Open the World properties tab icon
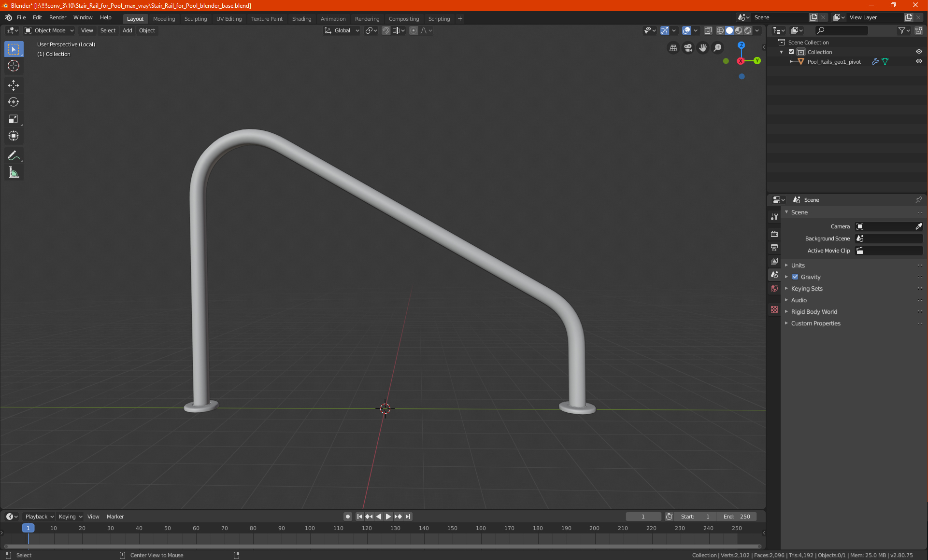Screen dimensions: 928x560 [x=774, y=288]
